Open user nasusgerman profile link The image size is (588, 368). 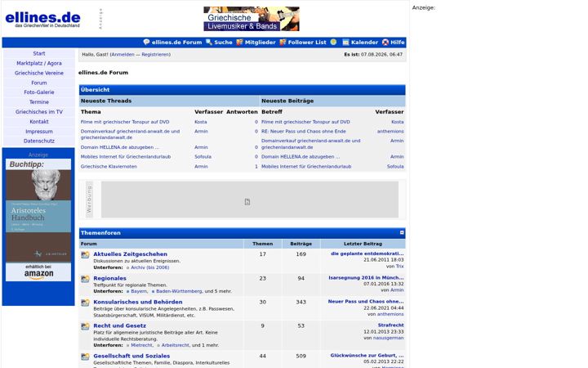(x=388, y=338)
